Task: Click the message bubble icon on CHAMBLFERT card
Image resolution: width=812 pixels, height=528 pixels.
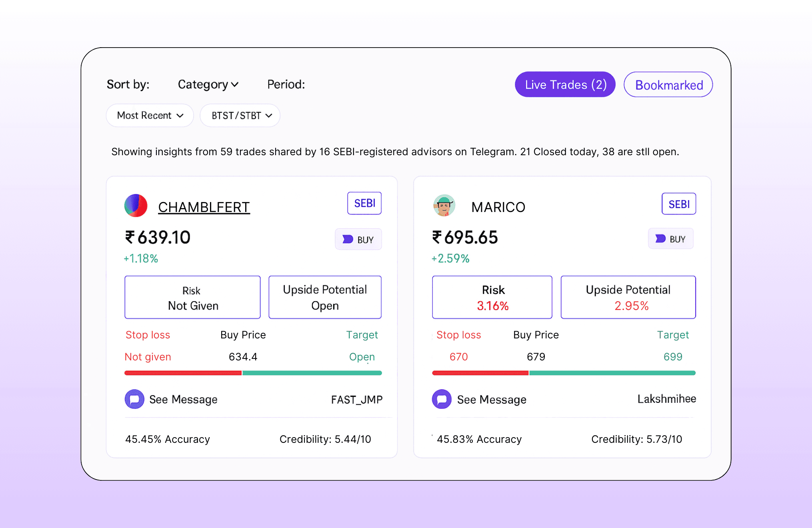Action: pyautogui.click(x=134, y=399)
